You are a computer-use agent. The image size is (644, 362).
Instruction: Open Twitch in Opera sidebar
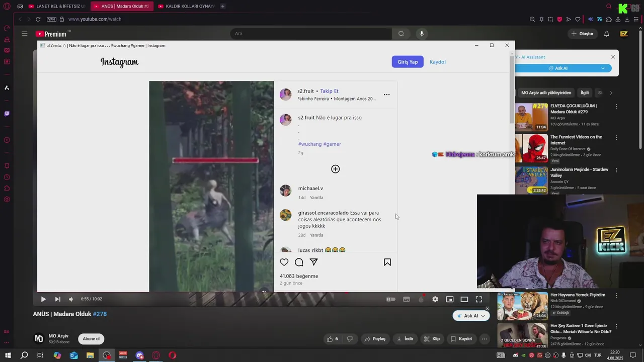[x=7, y=114]
